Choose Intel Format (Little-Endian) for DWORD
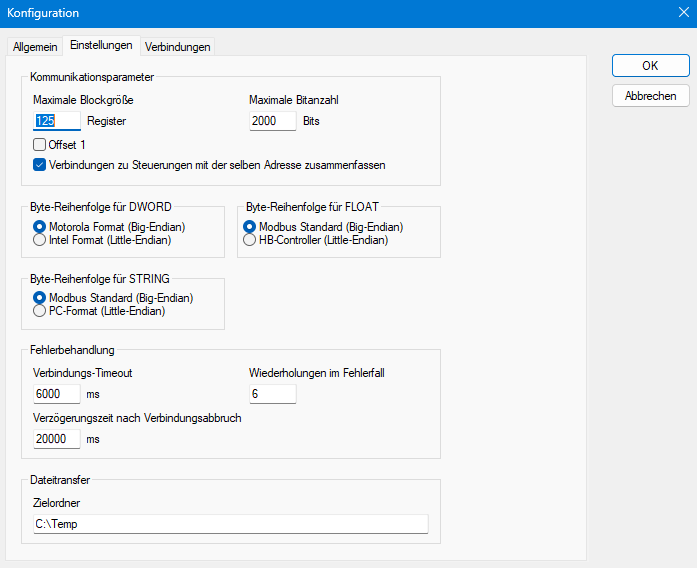This screenshot has height=568, width=697. click(x=40, y=240)
